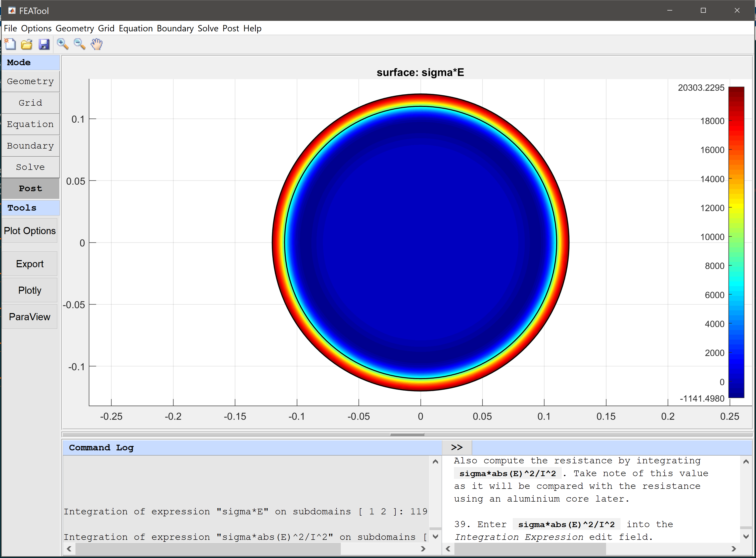Click the Save floppy disk icon
Screen dimensions: 756x558
pos(44,44)
